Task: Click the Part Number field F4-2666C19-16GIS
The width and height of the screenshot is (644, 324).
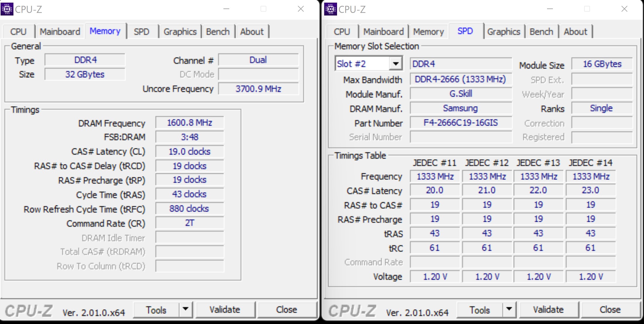Action: 461,123
